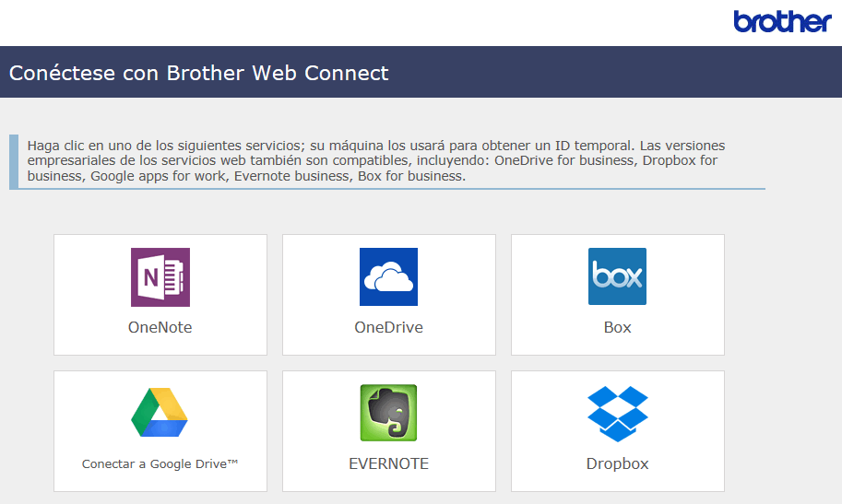Click the instruction text starting 'Haga clic en uno'
Viewport: 842px width, 504px height.
(376, 160)
